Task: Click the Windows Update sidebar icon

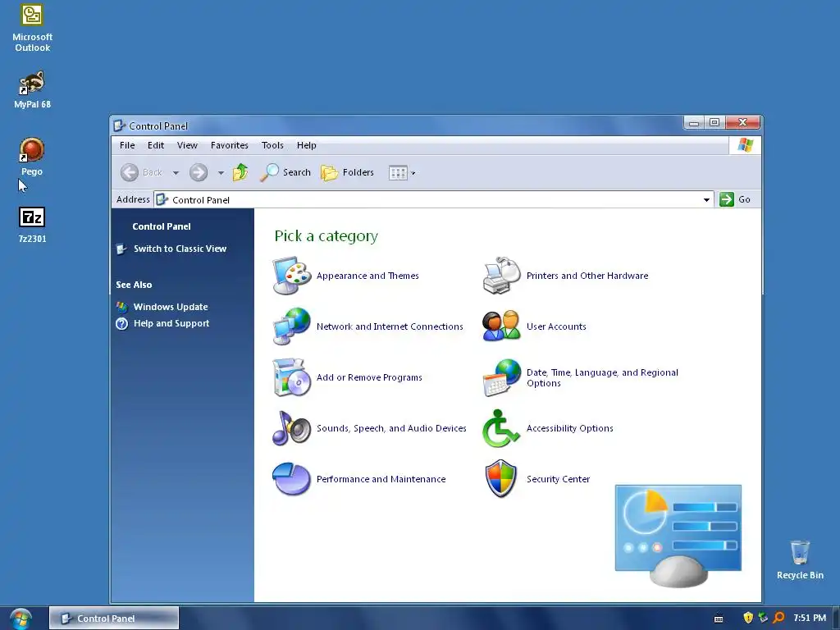Action: pos(121,307)
